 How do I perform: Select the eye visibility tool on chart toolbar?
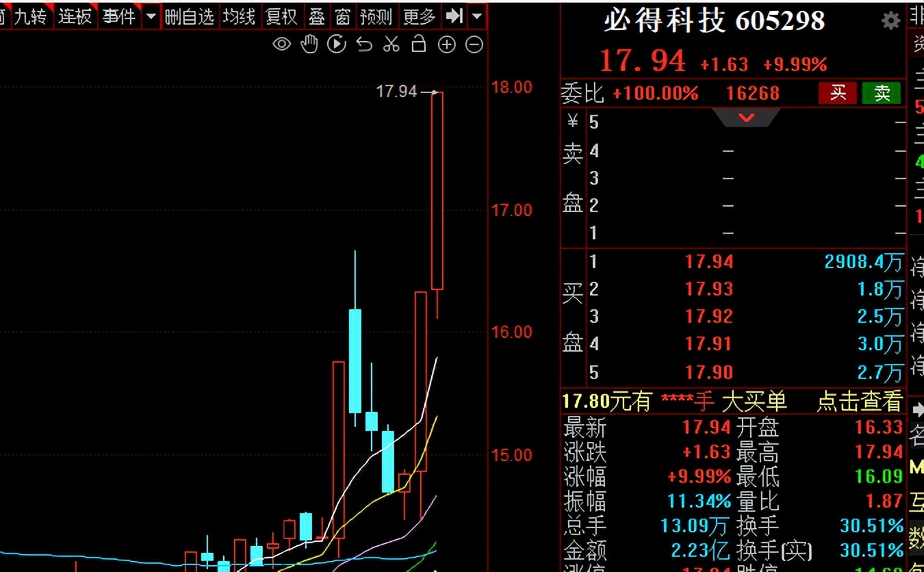coord(281,44)
